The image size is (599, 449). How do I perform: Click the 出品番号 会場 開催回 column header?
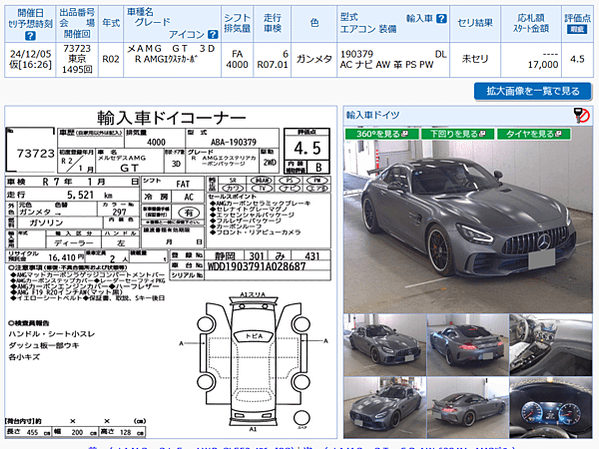77,23
